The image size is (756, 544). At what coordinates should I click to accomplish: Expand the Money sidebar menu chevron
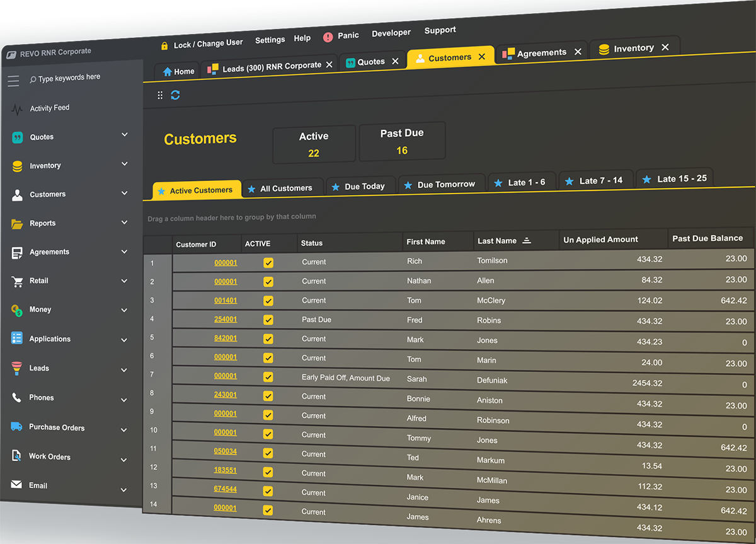[125, 310]
